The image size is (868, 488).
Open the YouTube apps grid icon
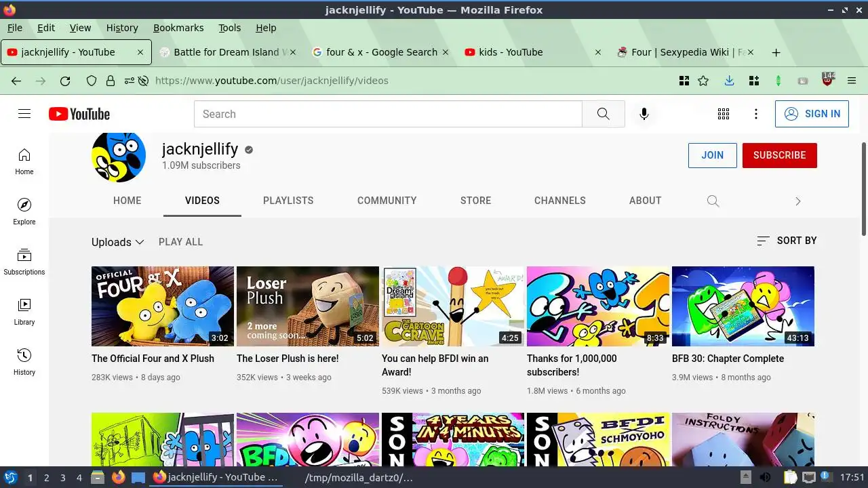pyautogui.click(x=724, y=114)
